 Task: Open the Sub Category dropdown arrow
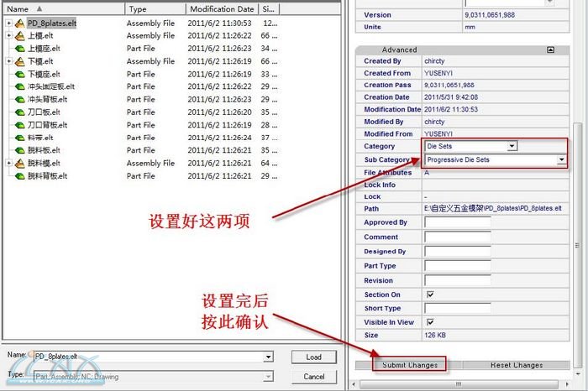(561, 160)
